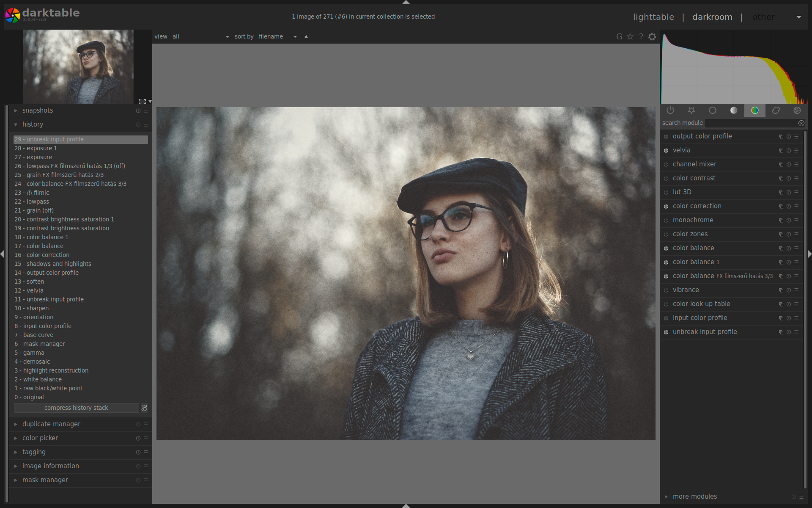Image resolution: width=812 pixels, height=508 pixels.
Task: Open velvia multi-instance icon
Action: pyautogui.click(x=781, y=151)
